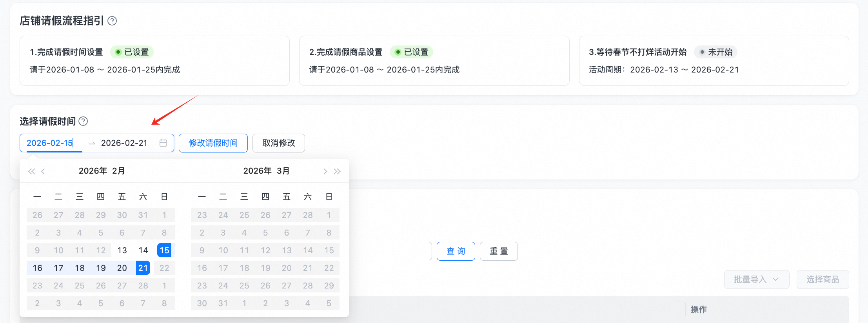Viewport: 868px width, 323px height.
Task: Go to next month in calendar
Action: pyautogui.click(x=325, y=171)
